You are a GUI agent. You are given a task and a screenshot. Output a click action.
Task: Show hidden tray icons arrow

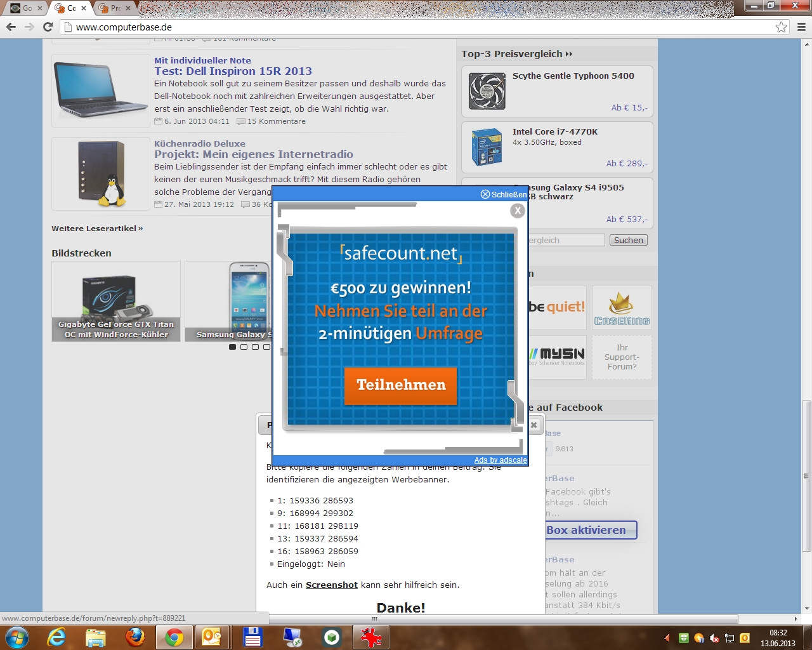tap(667, 638)
